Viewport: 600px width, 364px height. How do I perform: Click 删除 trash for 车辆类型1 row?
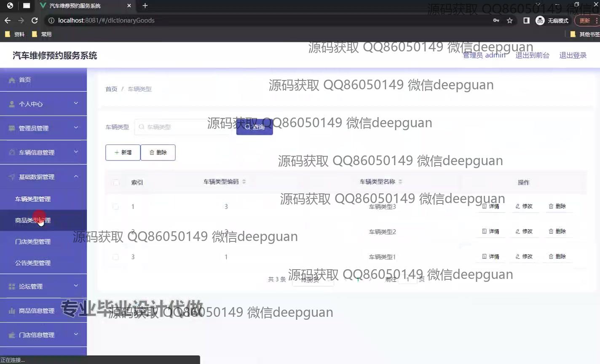[x=557, y=257]
